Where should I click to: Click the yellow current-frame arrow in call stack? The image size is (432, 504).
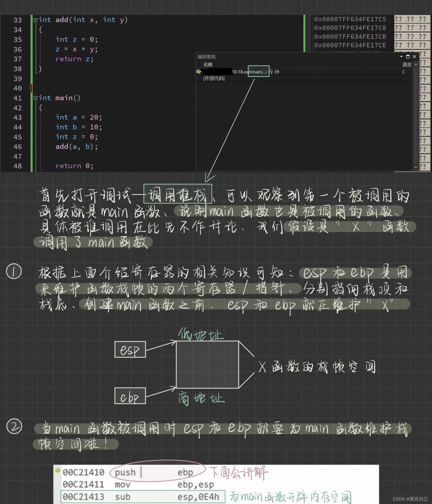[x=199, y=72]
